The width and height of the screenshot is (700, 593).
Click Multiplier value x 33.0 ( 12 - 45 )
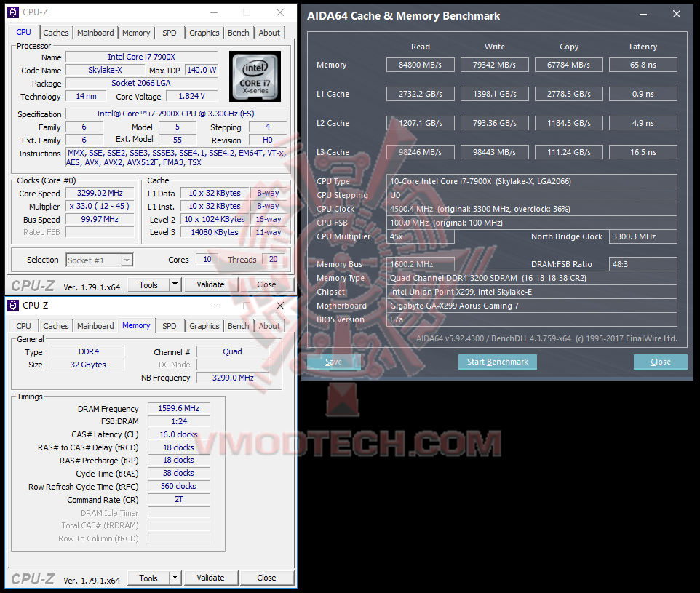(100, 206)
